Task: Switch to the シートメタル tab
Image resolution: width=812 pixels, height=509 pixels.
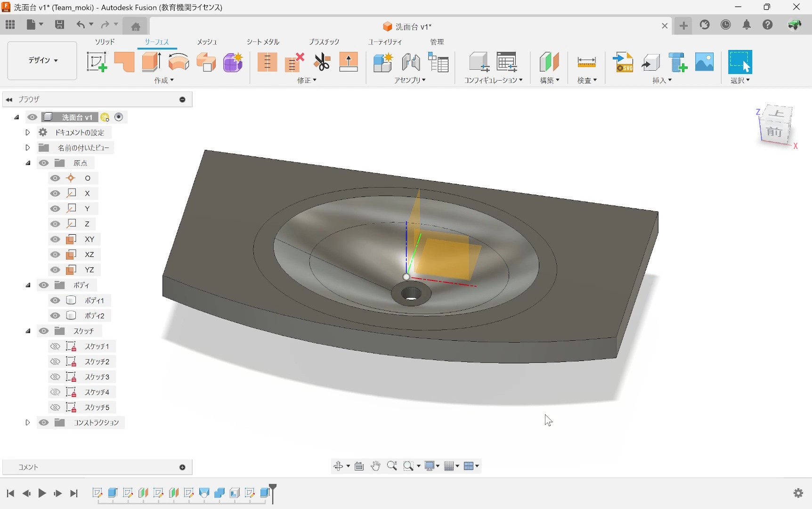Action: [263, 42]
